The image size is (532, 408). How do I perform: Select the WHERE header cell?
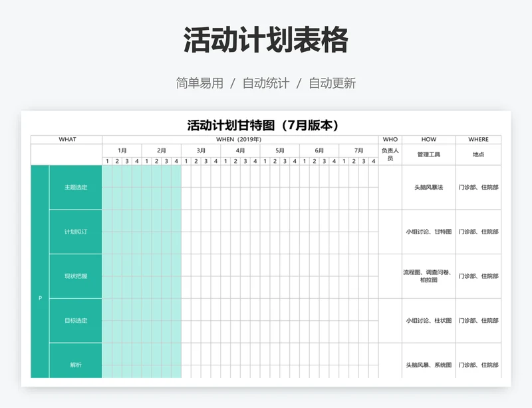click(x=478, y=140)
